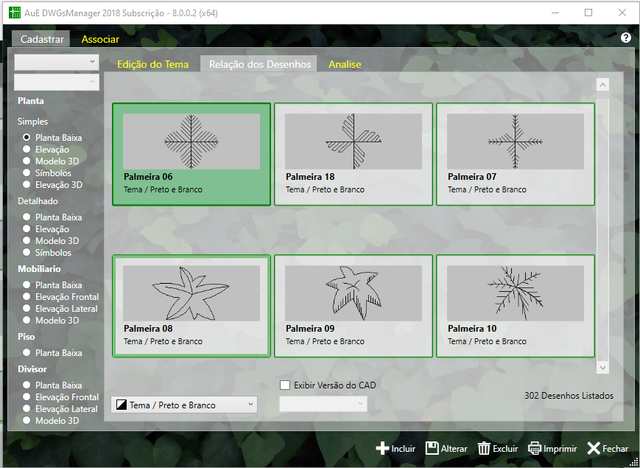Go to the Associar section
The height and width of the screenshot is (468, 640).
click(100, 39)
